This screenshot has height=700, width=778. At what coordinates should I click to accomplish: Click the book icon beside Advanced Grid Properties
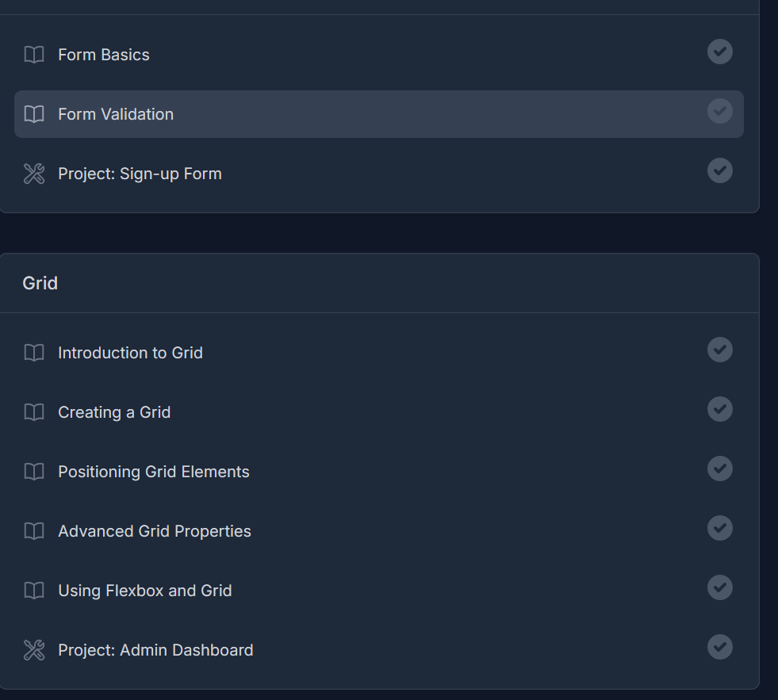[x=34, y=531]
